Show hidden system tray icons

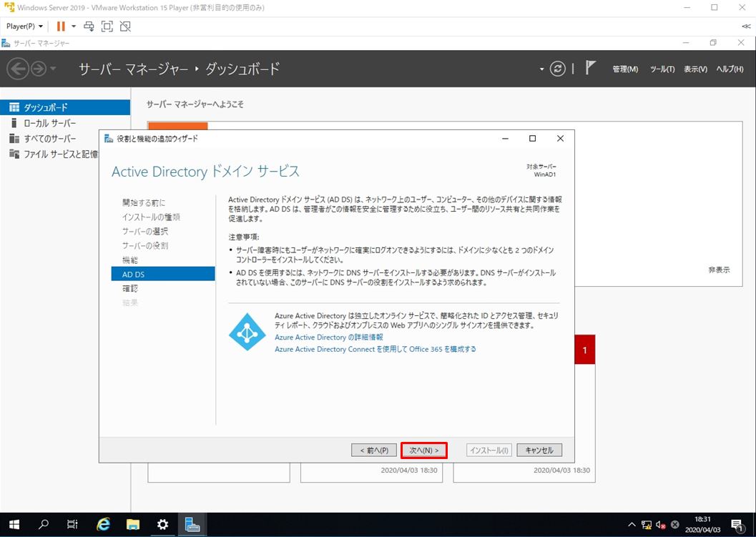(x=632, y=524)
